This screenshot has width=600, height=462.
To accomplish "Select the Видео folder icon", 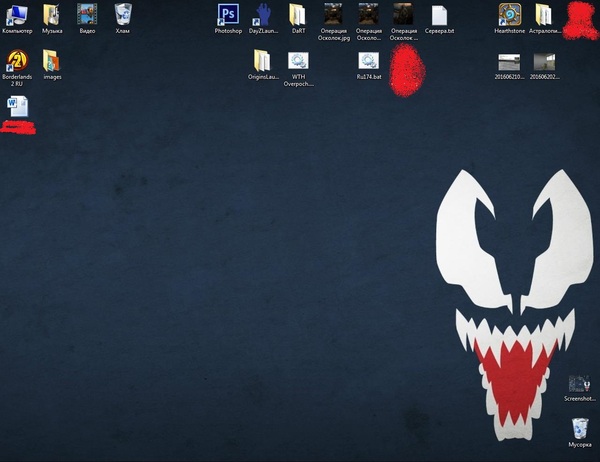I will click(87, 14).
